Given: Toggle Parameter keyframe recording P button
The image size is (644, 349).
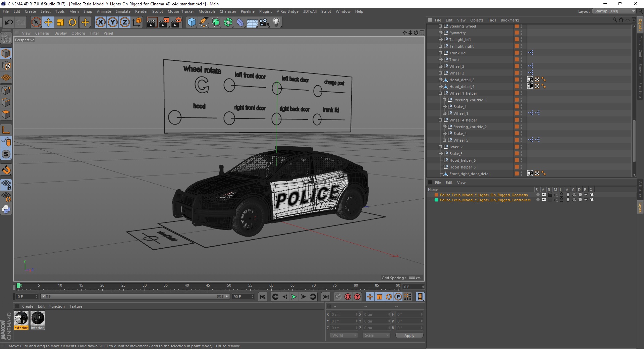Looking at the screenshot, I should [x=398, y=297].
